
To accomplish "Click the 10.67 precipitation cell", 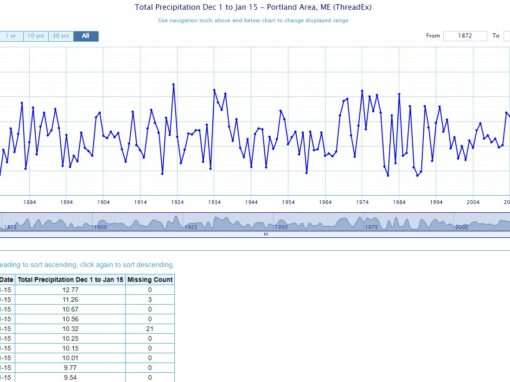I will pos(70,309).
